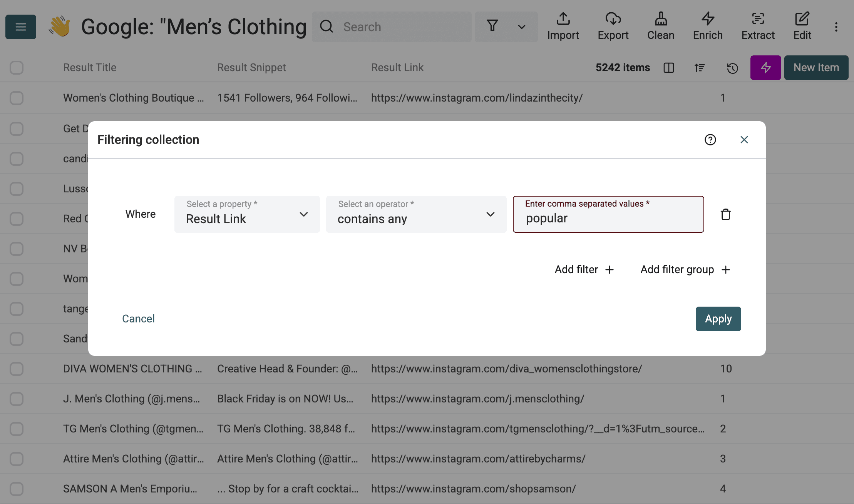Expand the filter chevron dropdown in toolbar
854x504 pixels.
coord(521,27)
